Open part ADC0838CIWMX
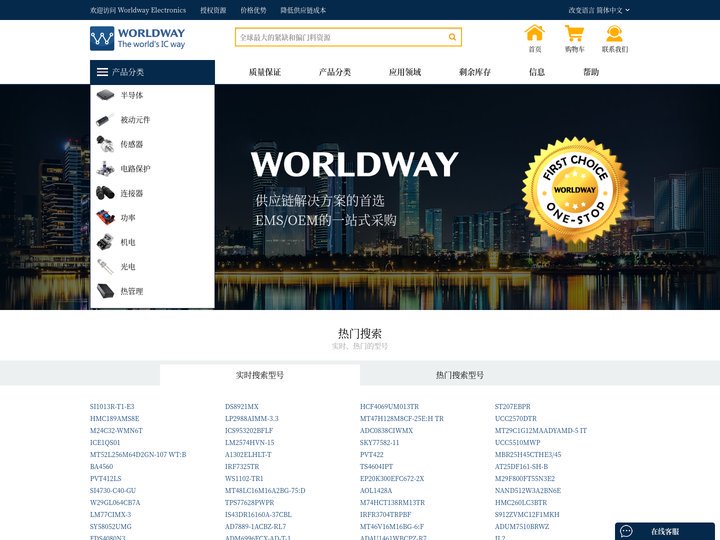 386,430
